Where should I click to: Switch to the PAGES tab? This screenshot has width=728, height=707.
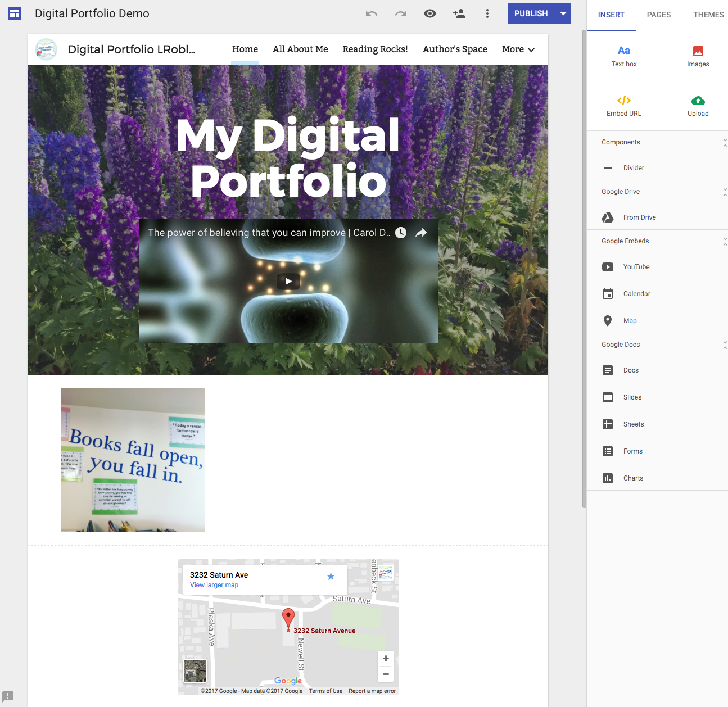658,15
